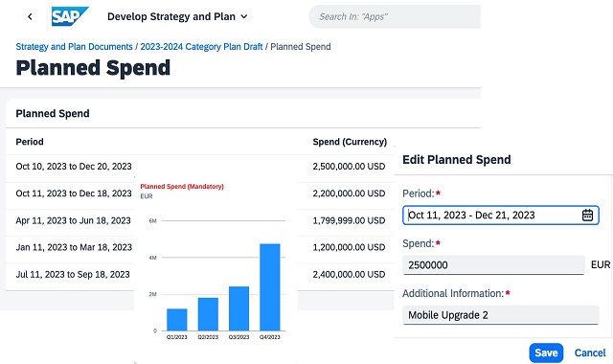Cancel the Edit Planned Spend dialog

click(590, 353)
